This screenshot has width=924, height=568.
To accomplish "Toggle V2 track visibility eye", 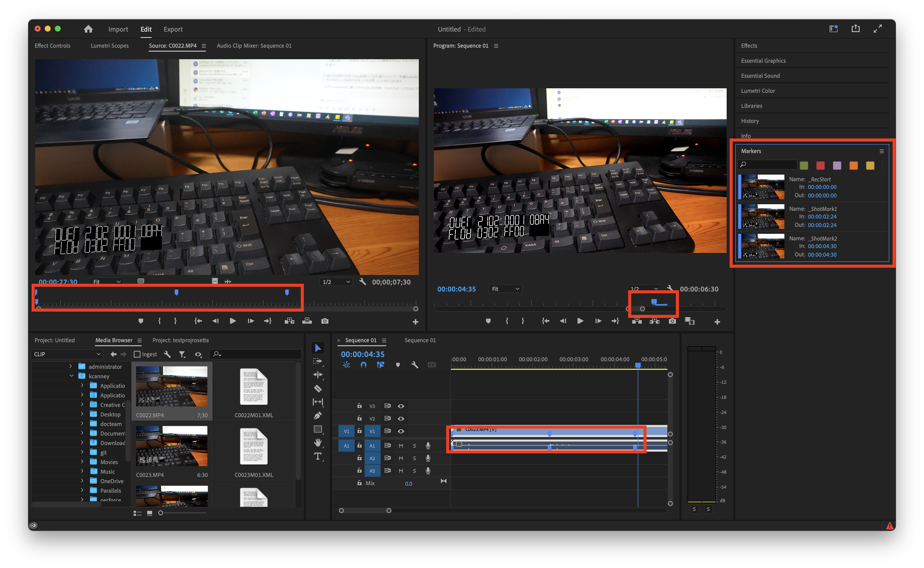I will [401, 418].
